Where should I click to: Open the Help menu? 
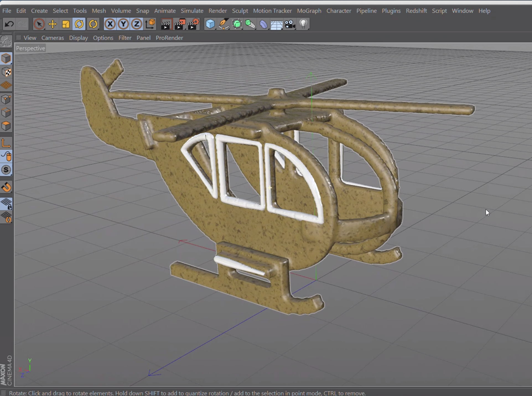tap(484, 11)
